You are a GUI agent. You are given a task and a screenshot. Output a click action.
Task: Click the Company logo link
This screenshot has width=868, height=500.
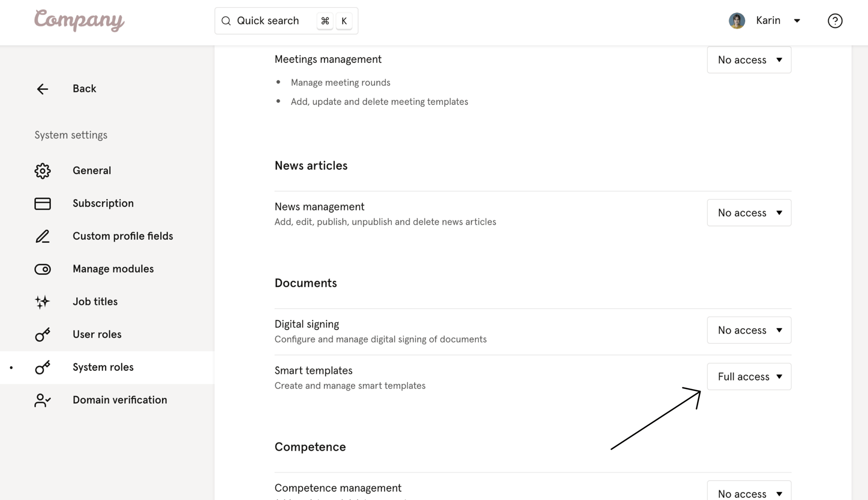(x=79, y=21)
